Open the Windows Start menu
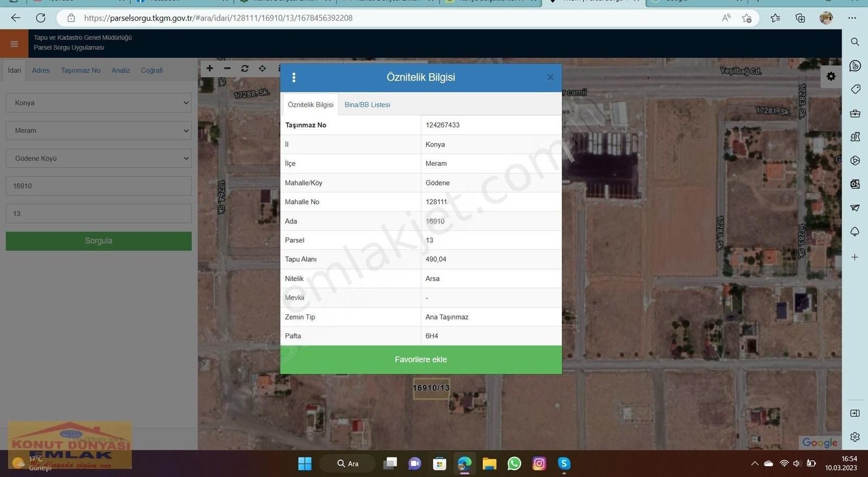The width and height of the screenshot is (868, 477). (305, 463)
